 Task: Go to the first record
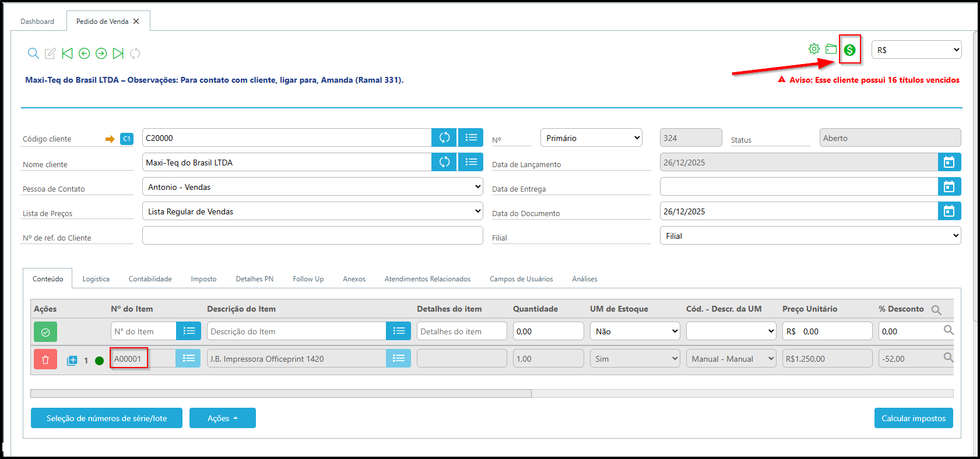67,54
